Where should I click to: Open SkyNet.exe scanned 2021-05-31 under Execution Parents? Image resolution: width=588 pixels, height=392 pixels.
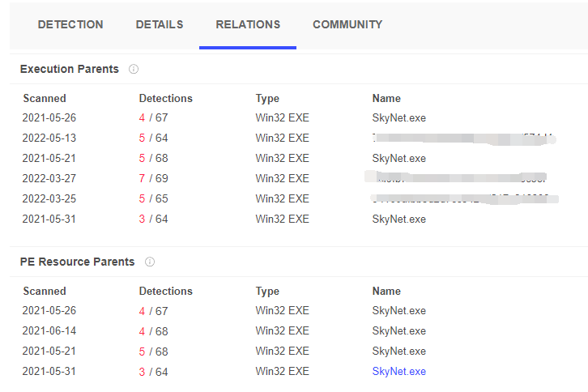pyautogui.click(x=398, y=219)
